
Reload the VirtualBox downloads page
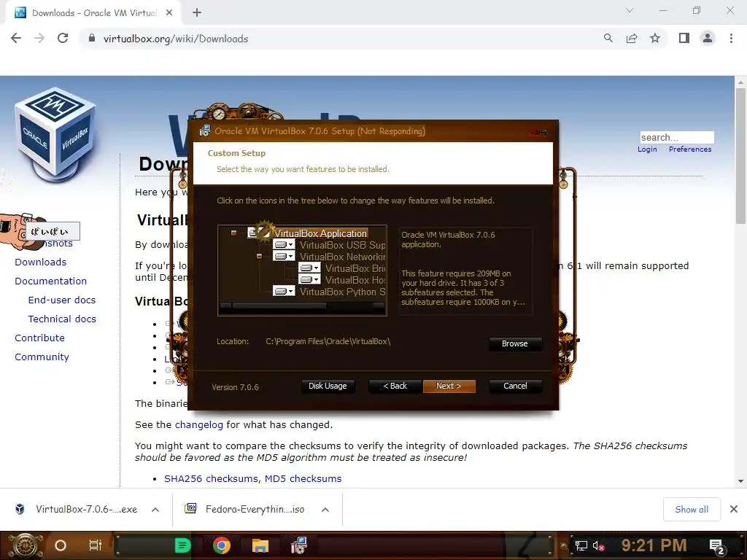coord(63,39)
